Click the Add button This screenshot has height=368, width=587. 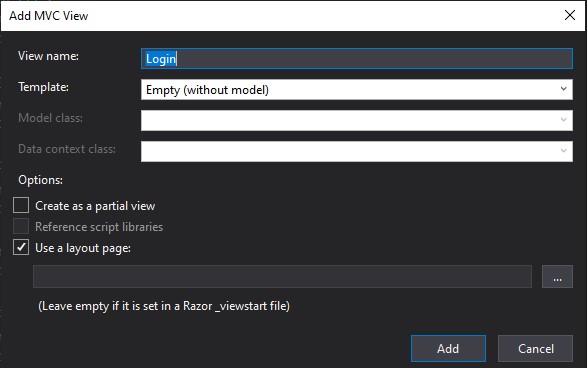click(x=448, y=349)
